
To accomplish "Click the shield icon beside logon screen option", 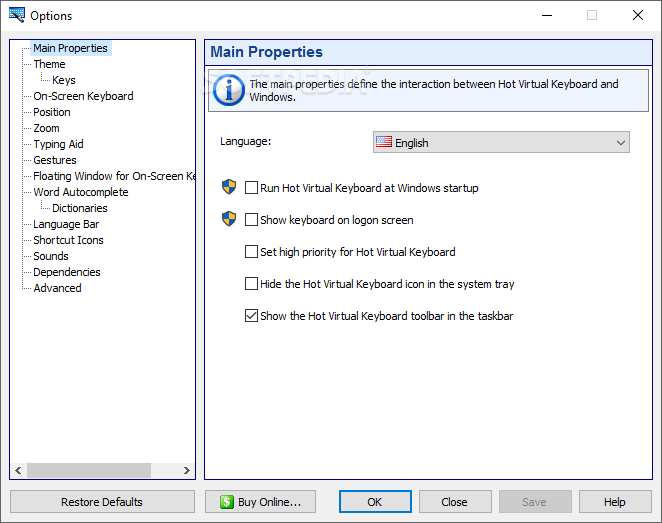I will (x=229, y=219).
